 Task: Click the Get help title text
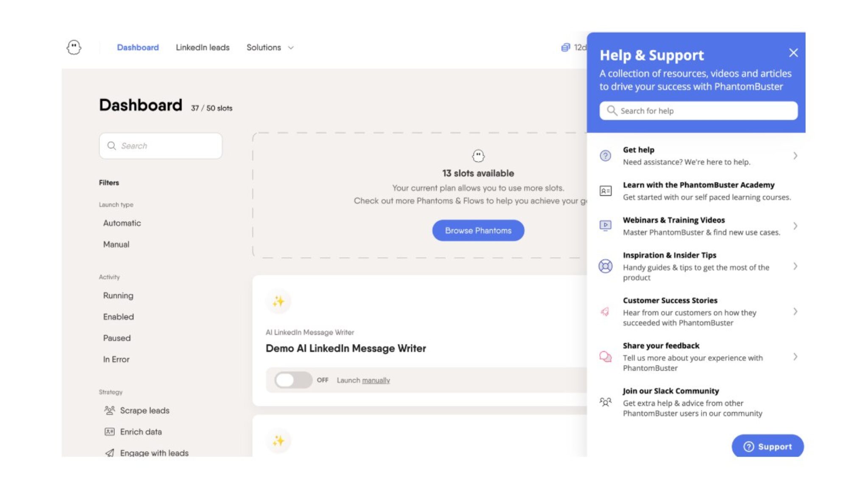[638, 150]
